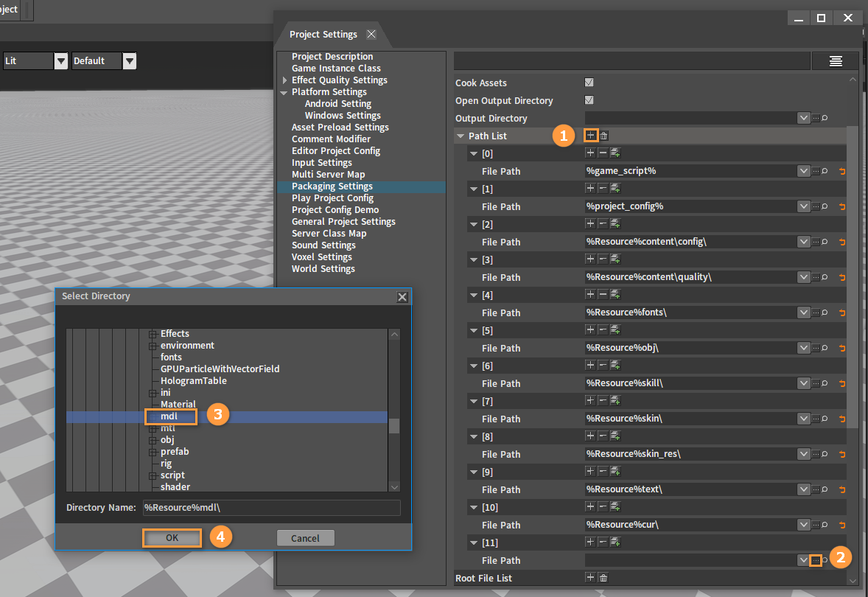Browse directory for %Resource%fonts\ path
The image size is (868, 597).
(x=816, y=313)
